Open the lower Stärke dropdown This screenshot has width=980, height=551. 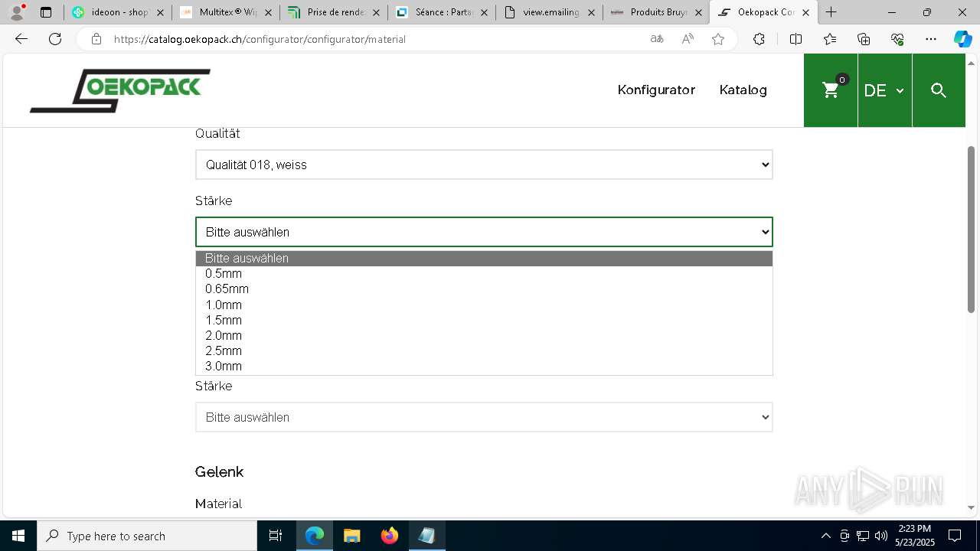[x=484, y=417]
